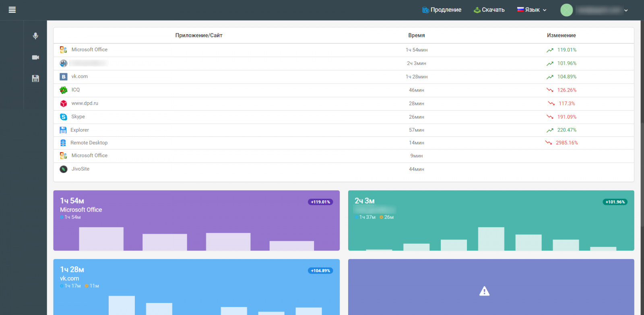Select the Skype row label

78,117
